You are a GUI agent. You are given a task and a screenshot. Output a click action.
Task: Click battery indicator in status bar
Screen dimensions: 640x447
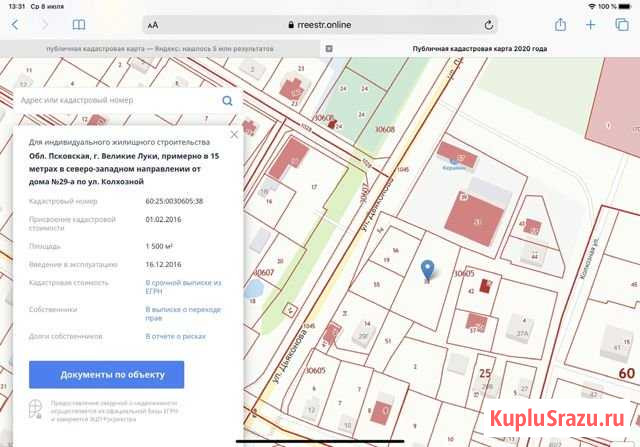point(625,7)
